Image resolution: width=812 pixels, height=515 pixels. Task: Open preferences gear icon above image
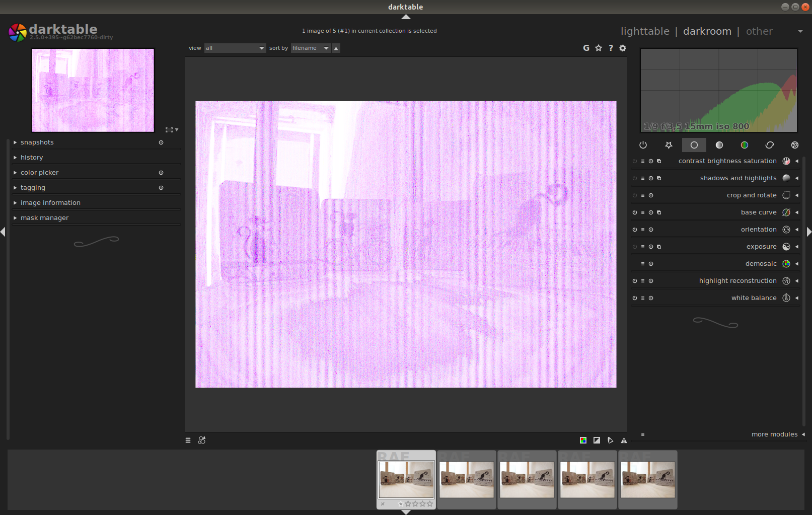pos(623,48)
